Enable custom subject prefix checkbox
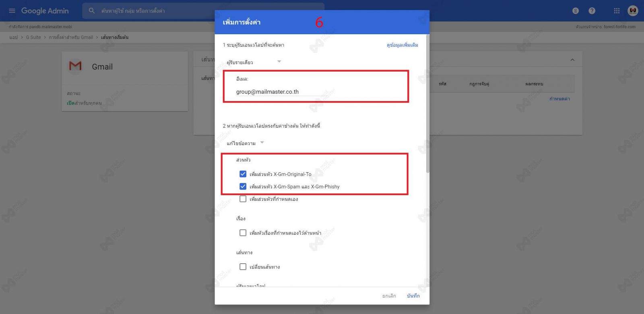Viewport: 644px width, 314px height. 243,233
